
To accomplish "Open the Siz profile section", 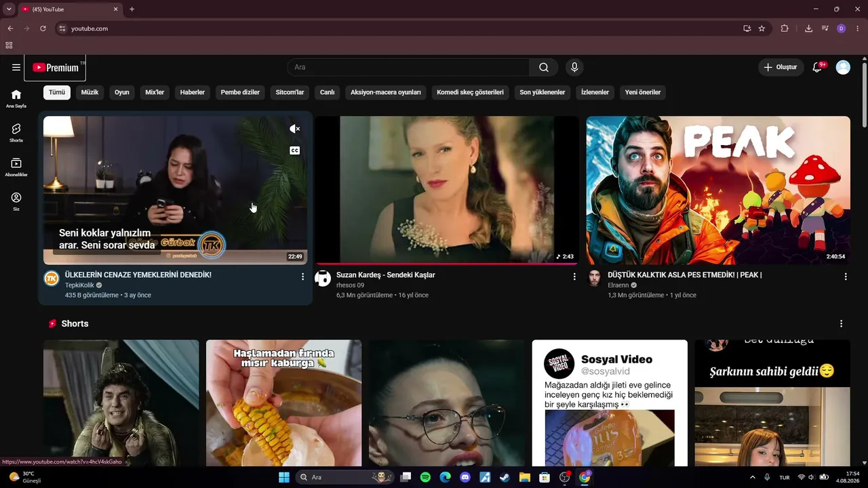I will click(x=16, y=201).
